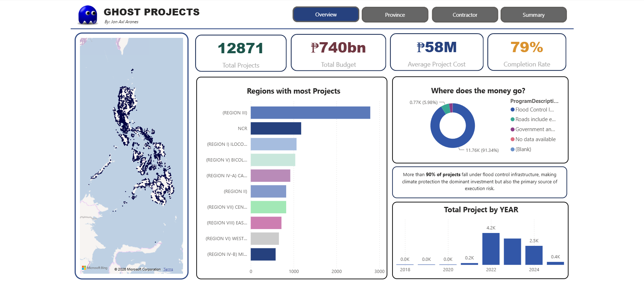Click the (Blank) legend color dot
The image size is (644, 283).
(512, 149)
